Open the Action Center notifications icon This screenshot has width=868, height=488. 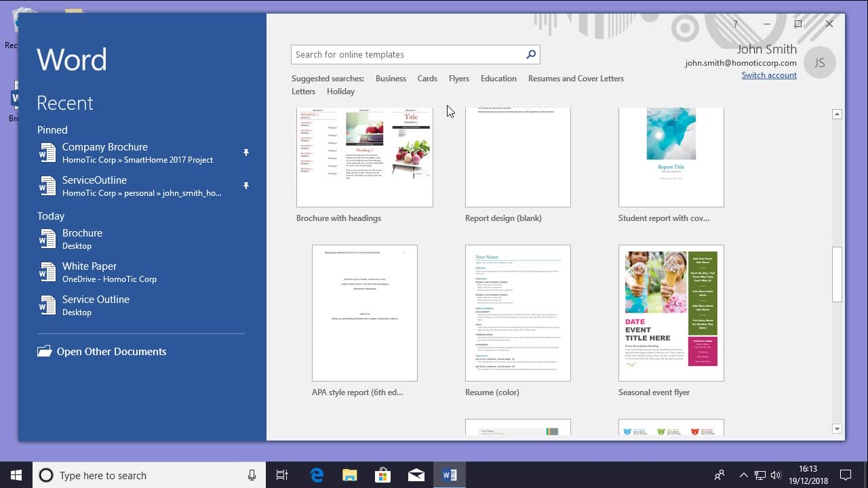[846, 475]
